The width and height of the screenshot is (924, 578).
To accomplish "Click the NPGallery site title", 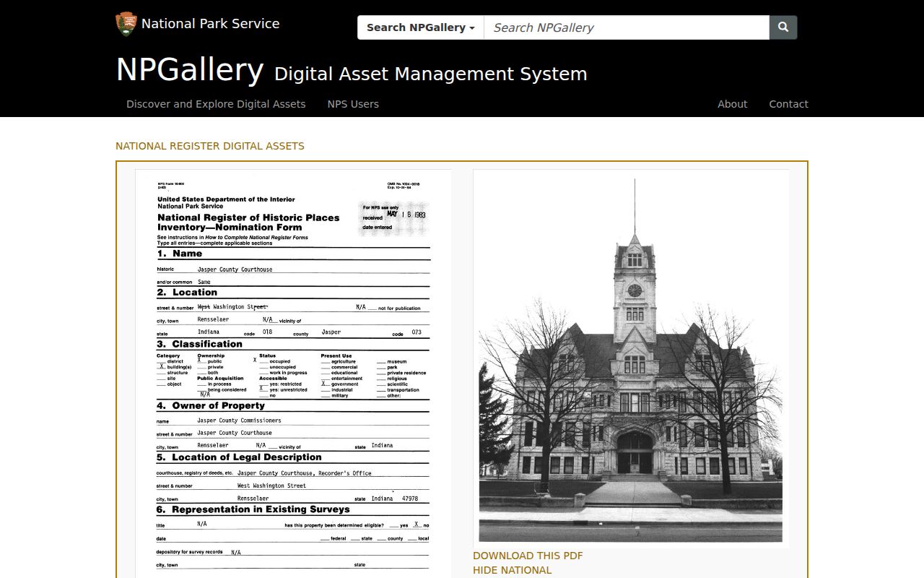I will pos(190,70).
